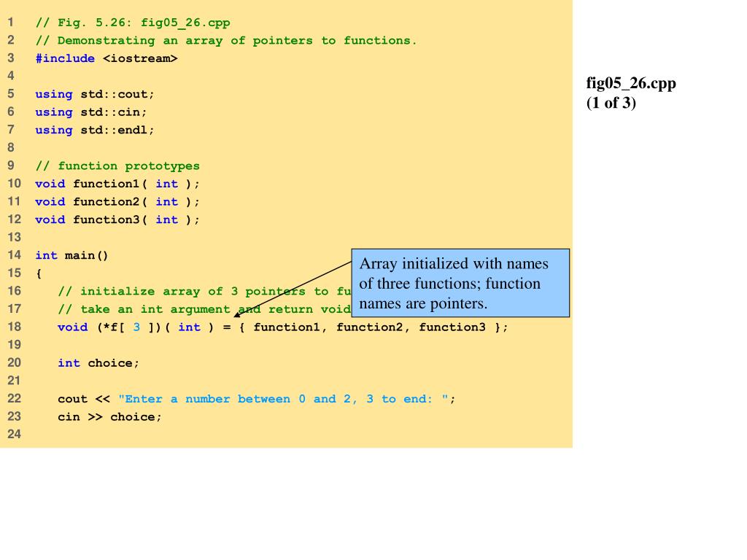Click the '#include <iostream>' line
The height and width of the screenshot is (560, 747).
click(107, 58)
